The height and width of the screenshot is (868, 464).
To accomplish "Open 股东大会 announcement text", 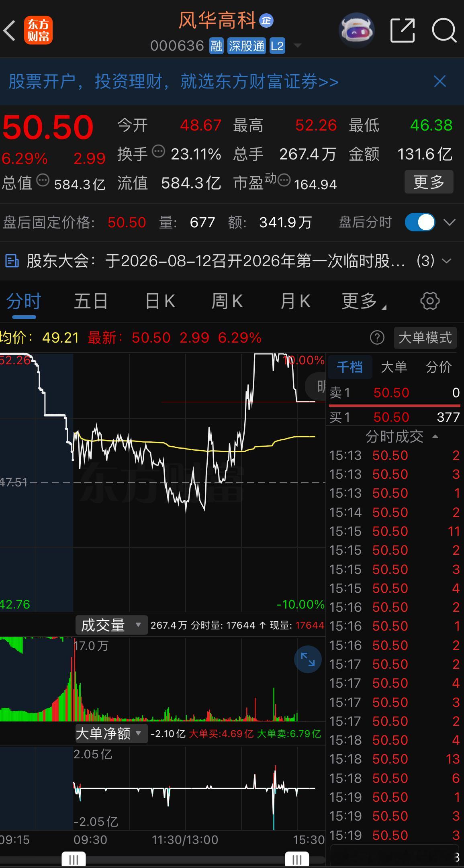I will (x=216, y=261).
